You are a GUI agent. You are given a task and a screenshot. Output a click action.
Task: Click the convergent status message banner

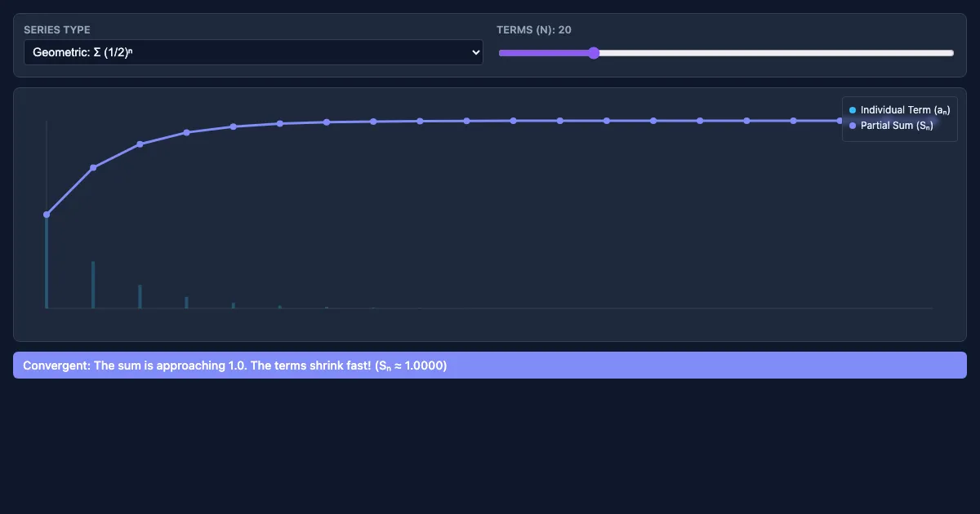[x=490, y=366]
